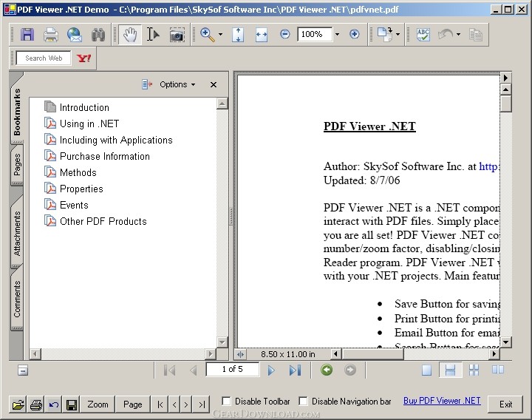Click the Copy pages toolbar icon

point(476,34)
